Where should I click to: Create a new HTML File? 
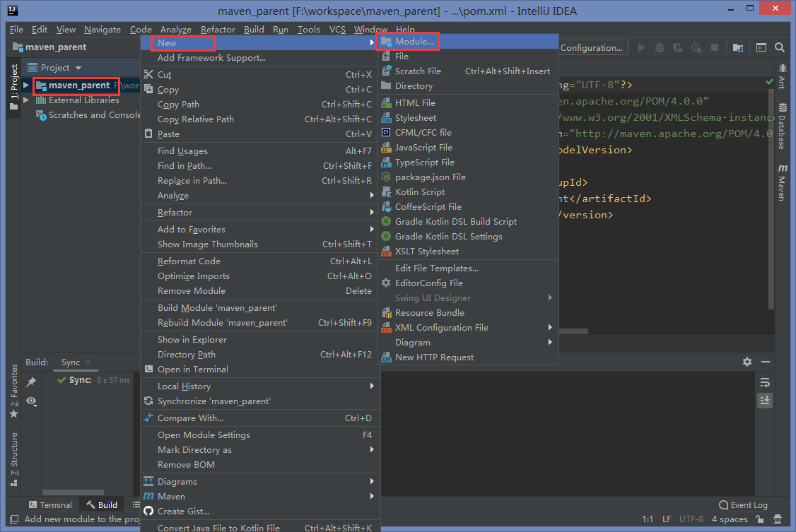[468, 103]
